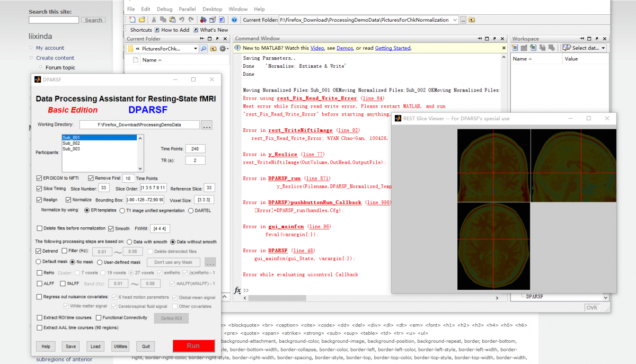Image resolution: width=636 pixels, height=364 pixels.
Task: Open the Profiler icon in MATLAB toolbar
Action: [x=222, y=20]
